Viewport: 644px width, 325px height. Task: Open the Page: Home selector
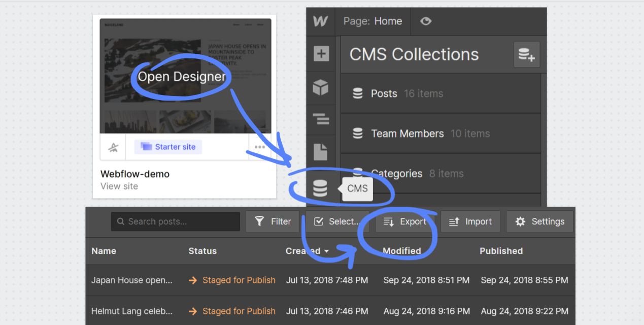click(373, 21)
